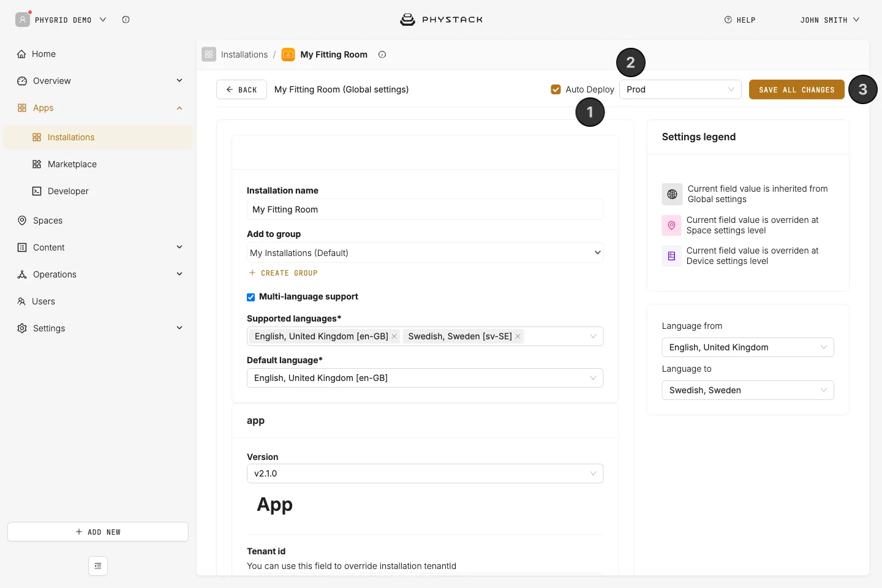Click the info icon beside My Fitting Room
Screen dimensions: 882x588
382,55
